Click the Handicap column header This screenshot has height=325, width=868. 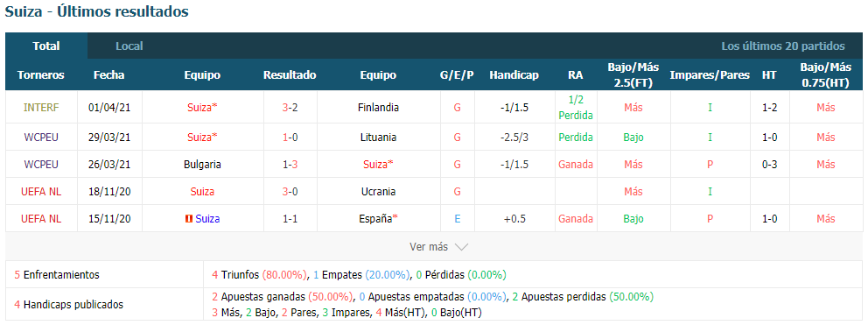coord(514,74)
